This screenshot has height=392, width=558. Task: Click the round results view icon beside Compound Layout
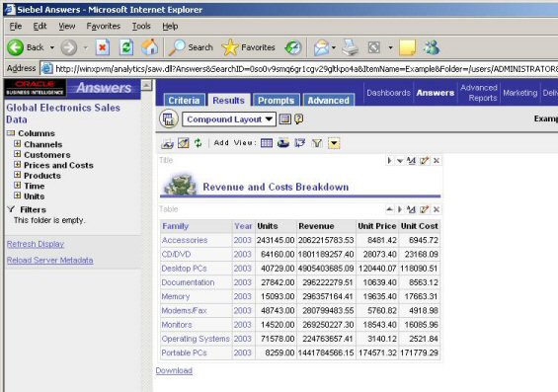(x=168, y=118)
